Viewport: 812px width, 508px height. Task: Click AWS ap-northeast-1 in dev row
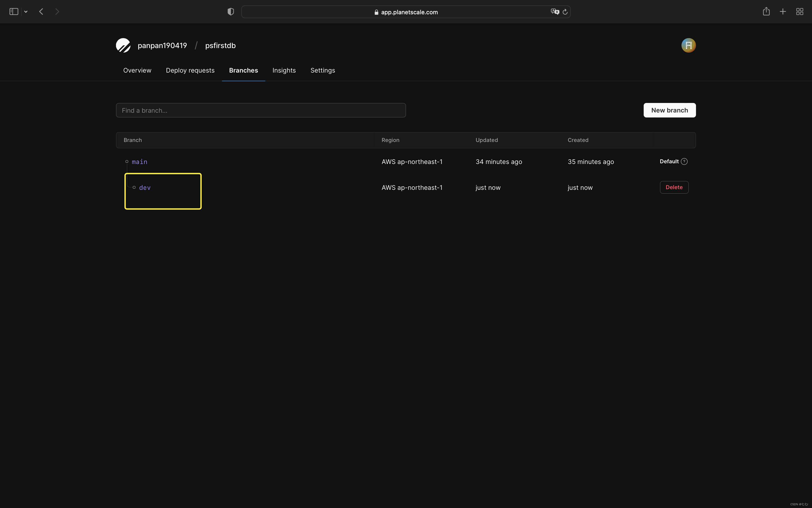[412, 188]
